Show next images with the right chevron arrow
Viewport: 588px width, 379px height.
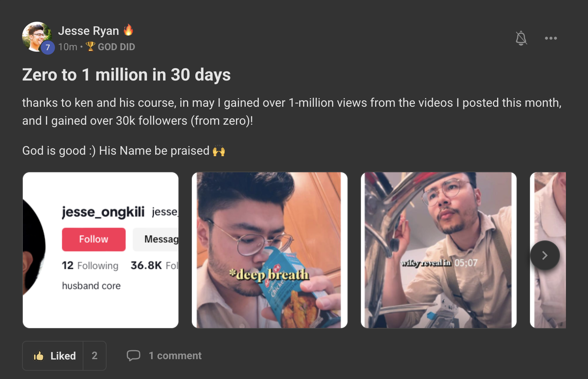tap(545, 255)
